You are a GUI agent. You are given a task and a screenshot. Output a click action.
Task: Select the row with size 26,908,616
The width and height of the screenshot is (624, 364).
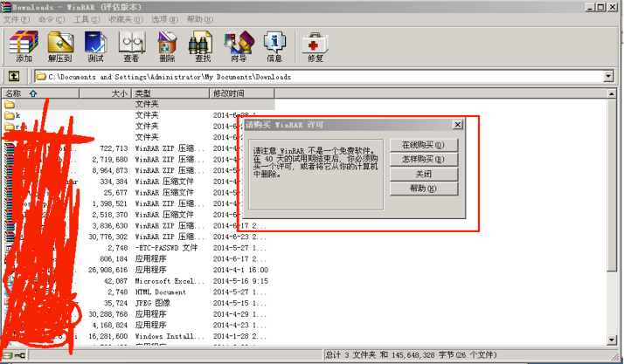pos(137,271)
